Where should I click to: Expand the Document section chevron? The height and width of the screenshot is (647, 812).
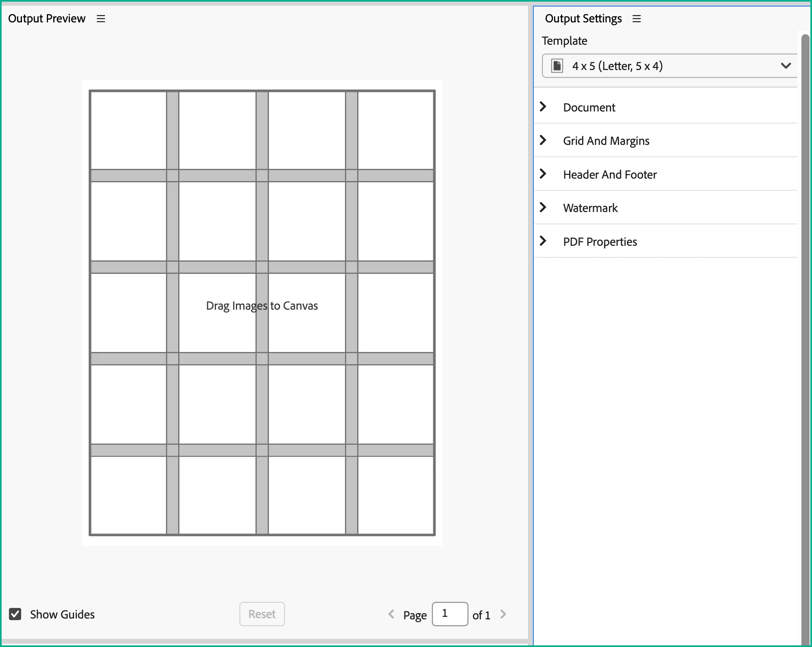(543, 107)
